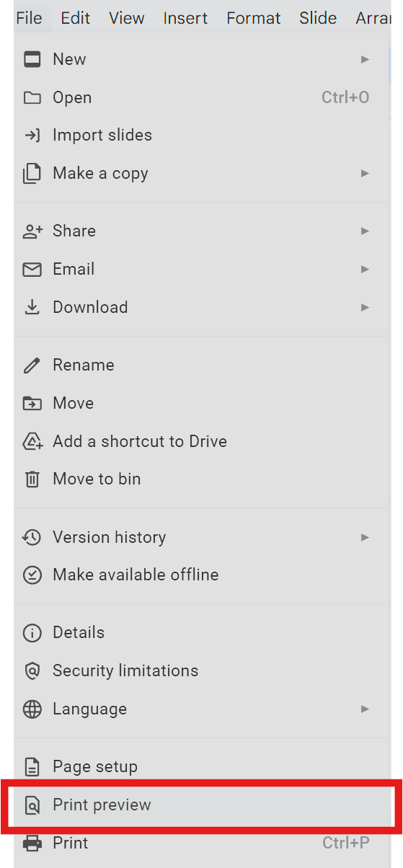Open the Insert menu
403x868 pixels.
tap(185, 18)
